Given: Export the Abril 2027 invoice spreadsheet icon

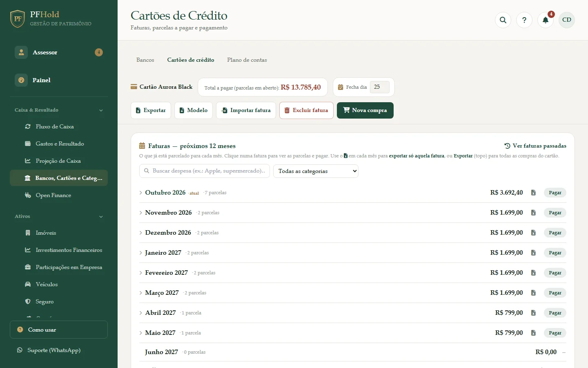Looking at the screenshot, I should (x=533, y=313).
